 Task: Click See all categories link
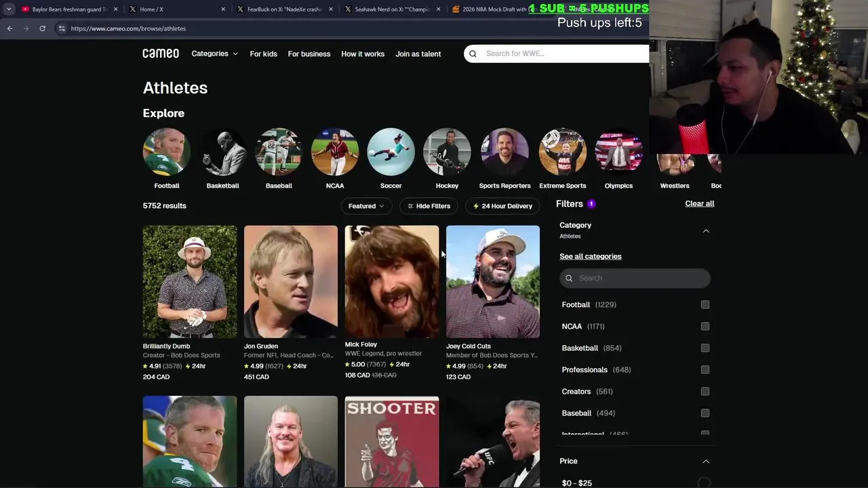point(590,256)
